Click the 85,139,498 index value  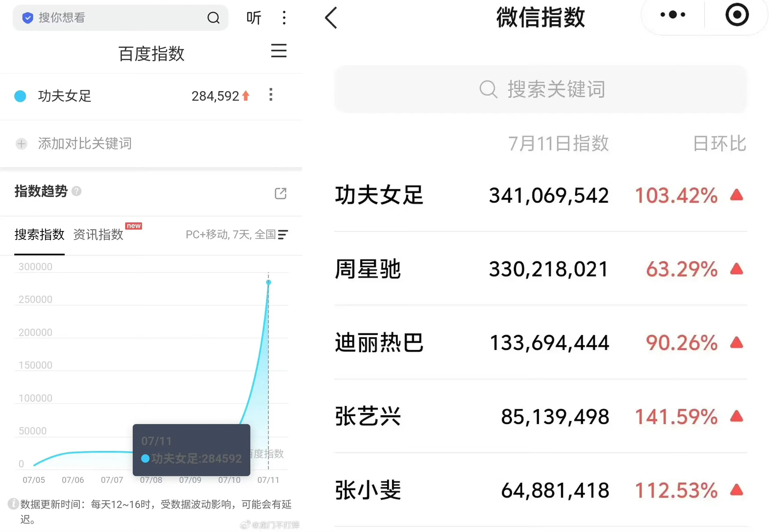point(555,417)
